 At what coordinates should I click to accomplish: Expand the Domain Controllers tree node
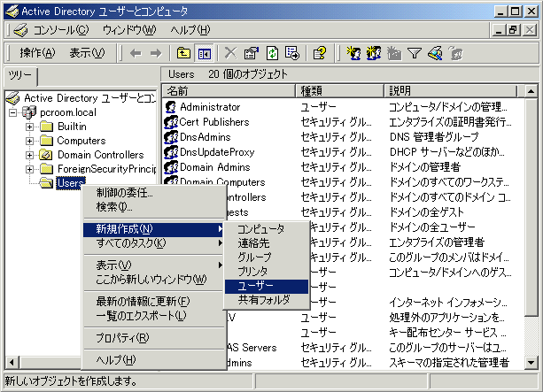[x=29, y=155]
